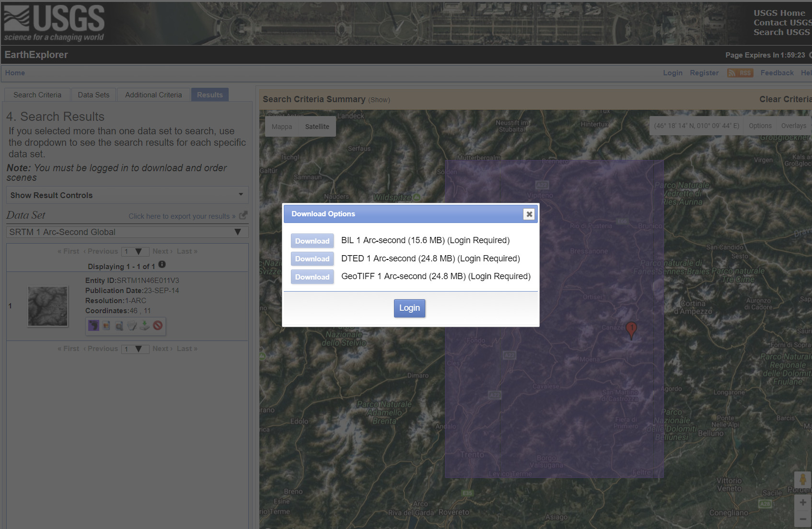The height and width of the screenshot is (529, 812).
Task: Expand Show Result Controls
Action: [127, 195]
